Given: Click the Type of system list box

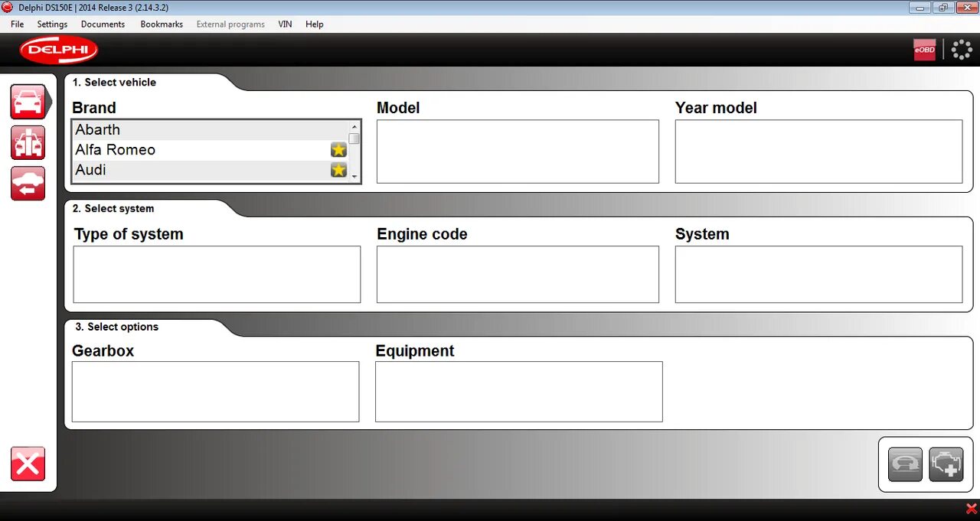Looking at the screenshot, I should (217, 274).
